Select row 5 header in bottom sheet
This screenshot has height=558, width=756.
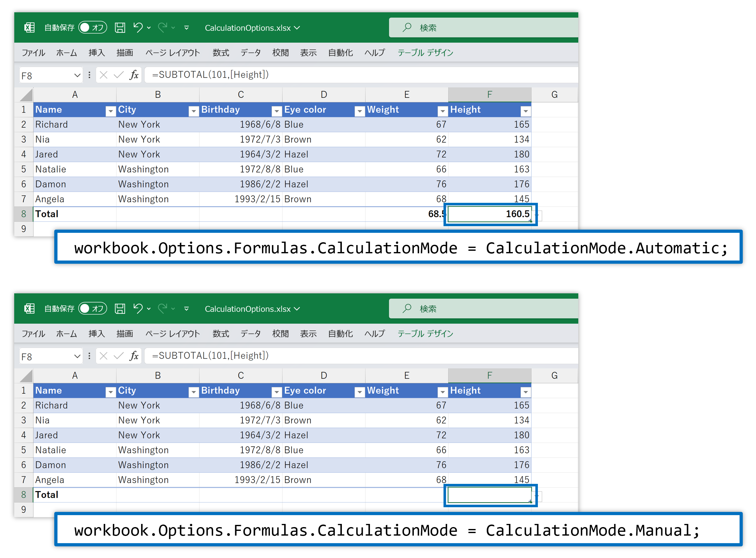pyautogui.click(x=24, y=450)
